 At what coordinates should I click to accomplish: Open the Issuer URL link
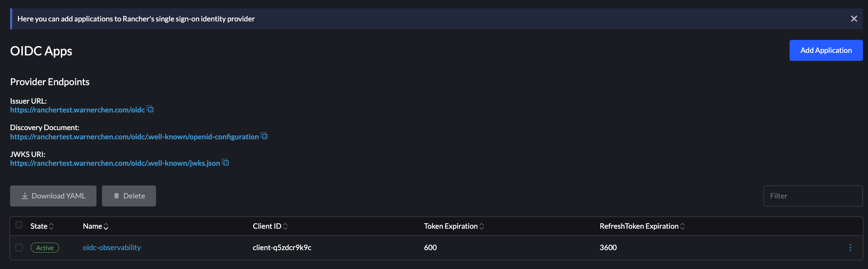(x=77, y=110)
